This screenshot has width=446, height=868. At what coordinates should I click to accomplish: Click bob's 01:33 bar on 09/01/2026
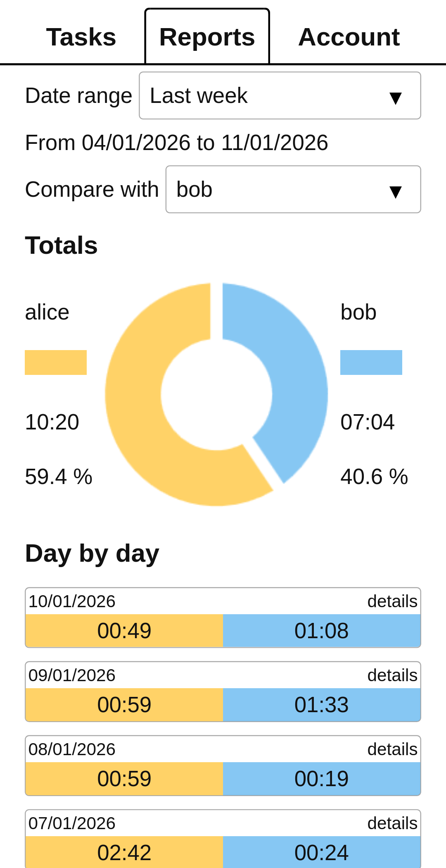click(x=321, y=705)
